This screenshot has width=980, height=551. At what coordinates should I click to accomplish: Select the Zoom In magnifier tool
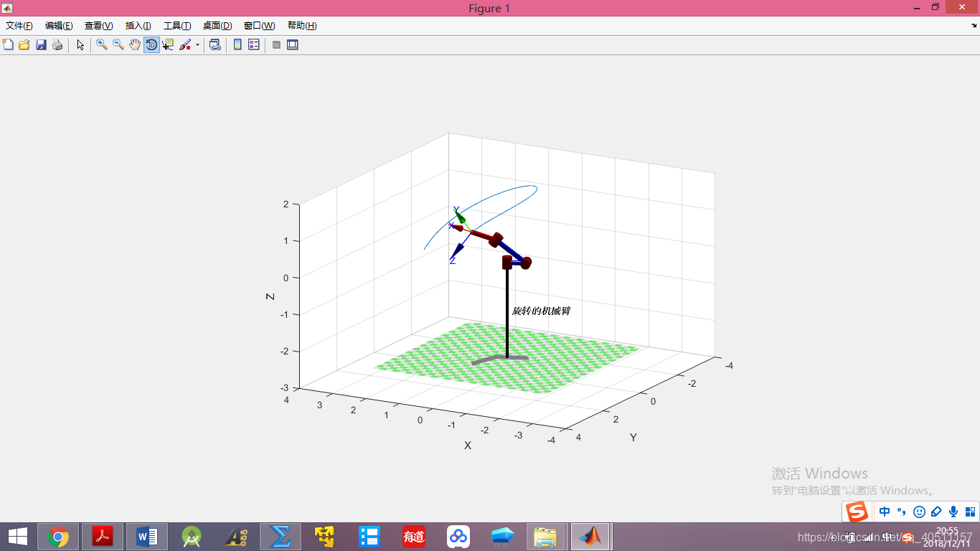pyautogui.click(x=102, y=44)
